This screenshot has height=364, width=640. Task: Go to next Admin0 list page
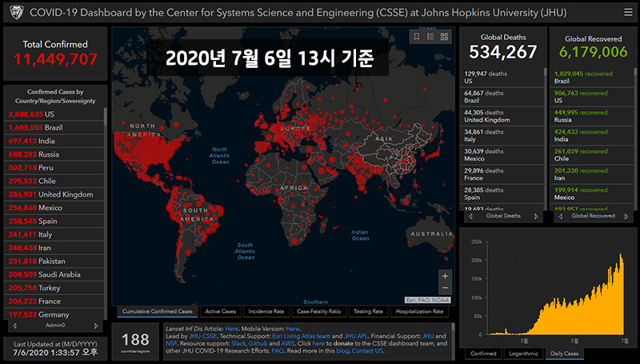coord(96,326)
